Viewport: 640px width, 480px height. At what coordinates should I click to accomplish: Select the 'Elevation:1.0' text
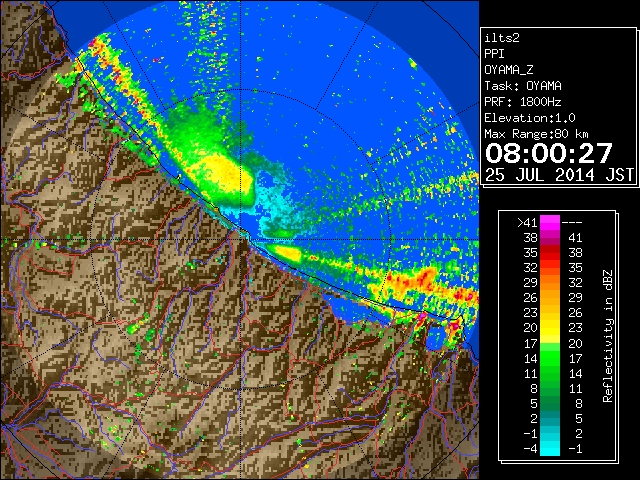530,118
